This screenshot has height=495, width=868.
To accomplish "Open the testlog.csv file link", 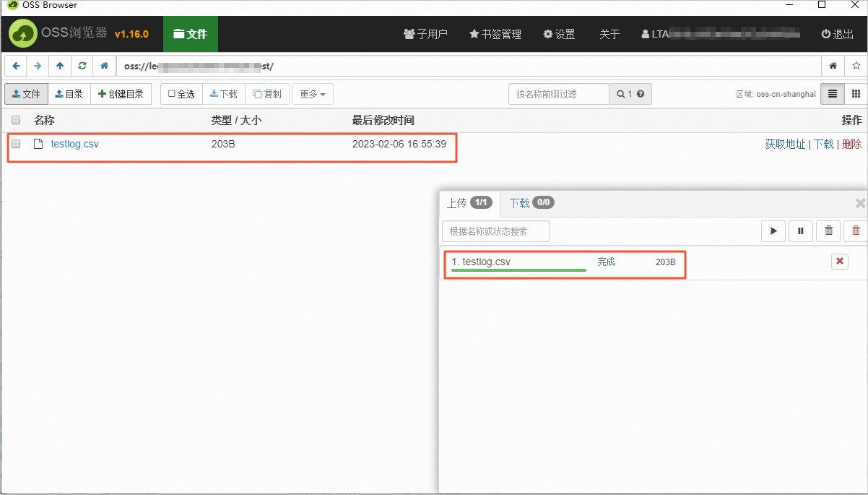I will tap(75, 144).
